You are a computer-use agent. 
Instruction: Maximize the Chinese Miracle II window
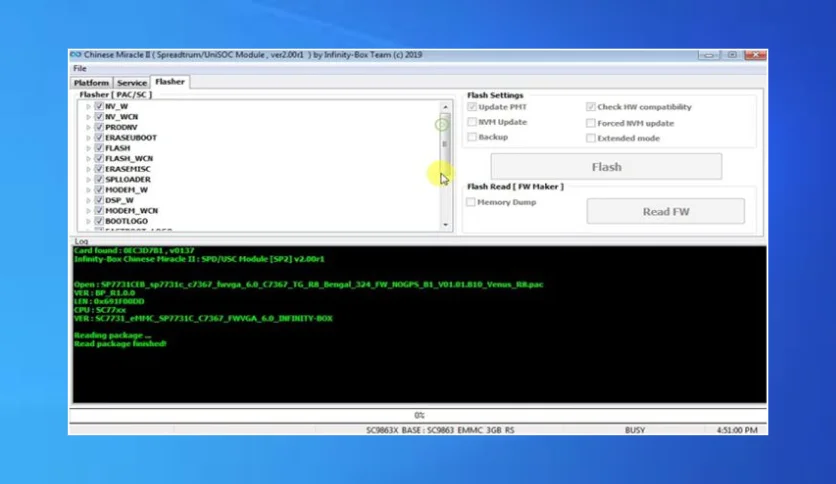point(732,55)
